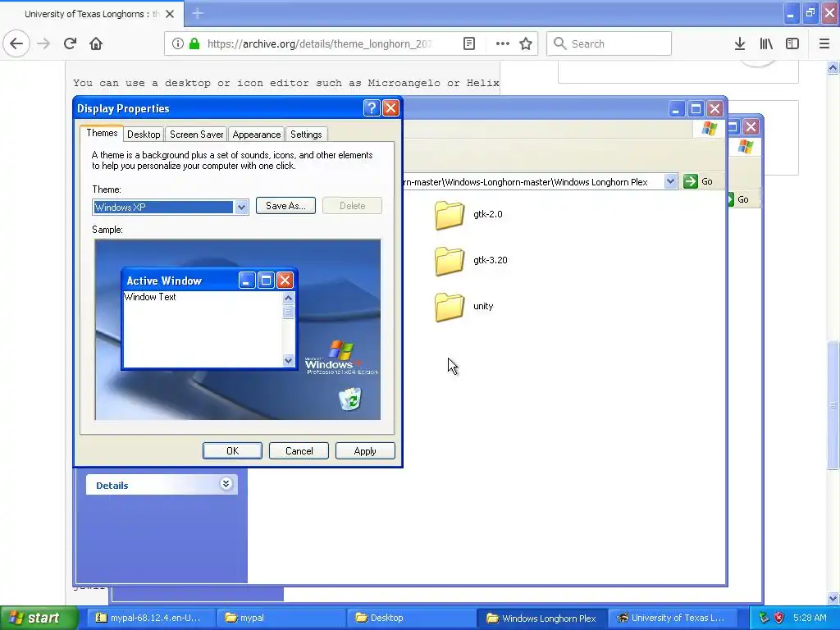The image size is (840, 630).
Task: Switch to Windows Longhorn Plex taskbar item
Action: click(x=542, y=618)
